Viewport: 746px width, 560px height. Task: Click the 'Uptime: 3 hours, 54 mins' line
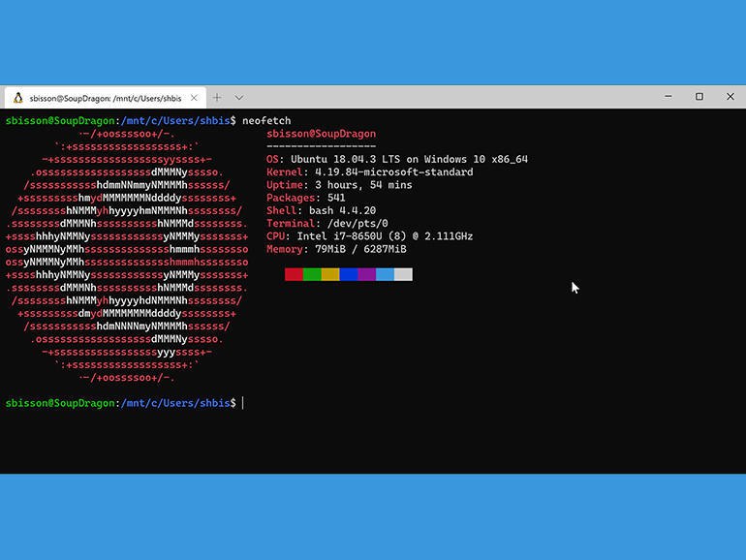pos(339,185)
